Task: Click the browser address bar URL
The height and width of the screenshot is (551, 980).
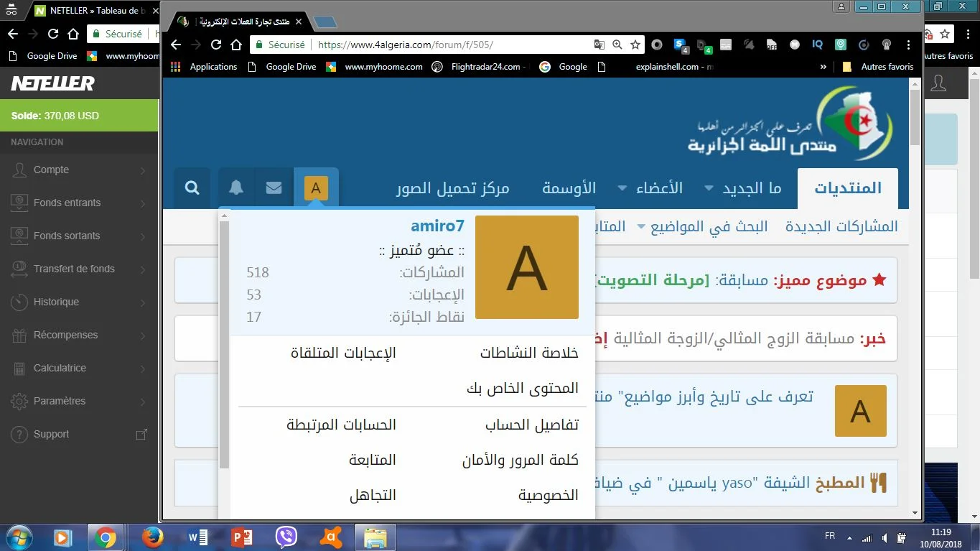Action: [405, 45]
